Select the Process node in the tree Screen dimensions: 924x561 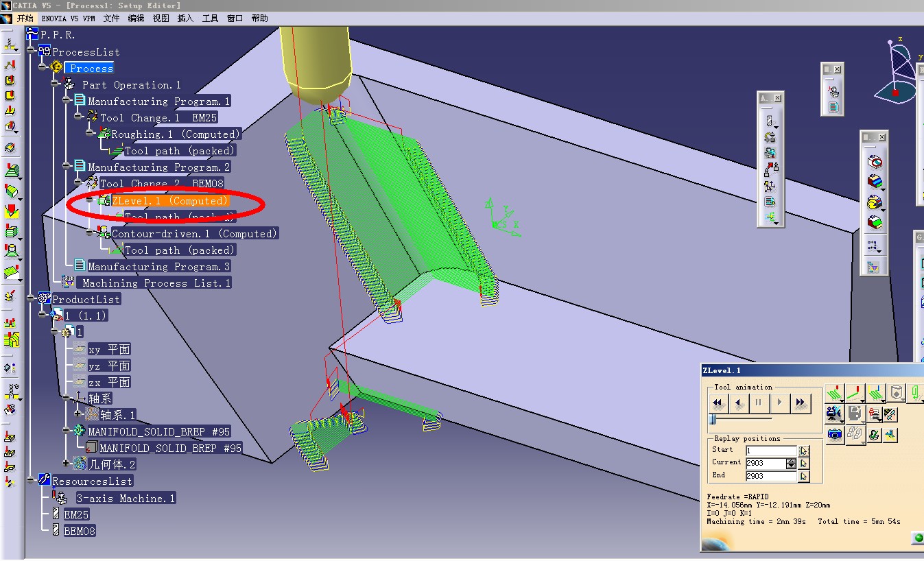click(x=91, y=68)
